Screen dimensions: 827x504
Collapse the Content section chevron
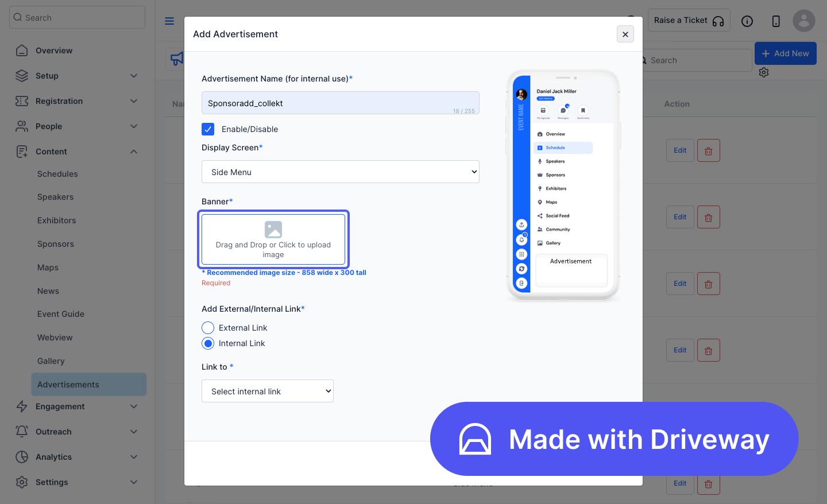pyautogui.click(x=134, y=152)
